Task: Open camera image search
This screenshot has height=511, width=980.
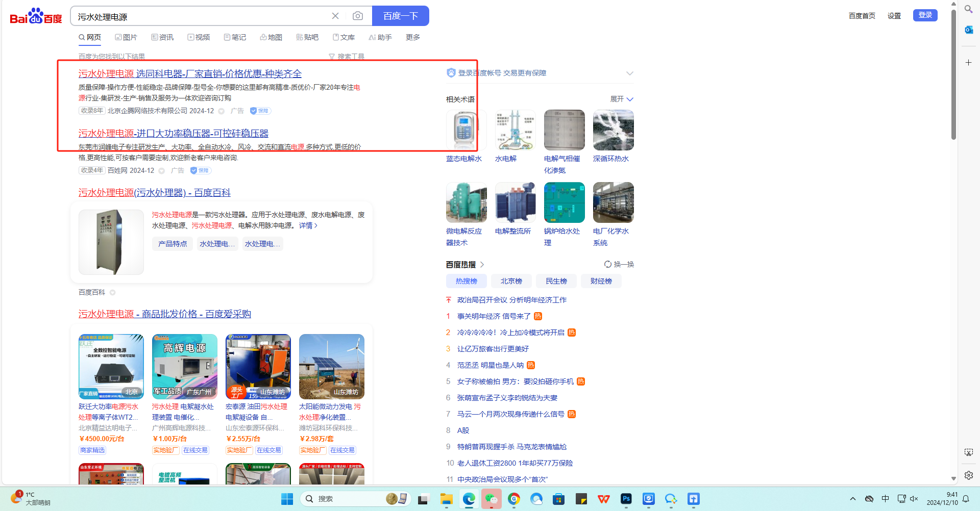Action: tap(358, 16)
